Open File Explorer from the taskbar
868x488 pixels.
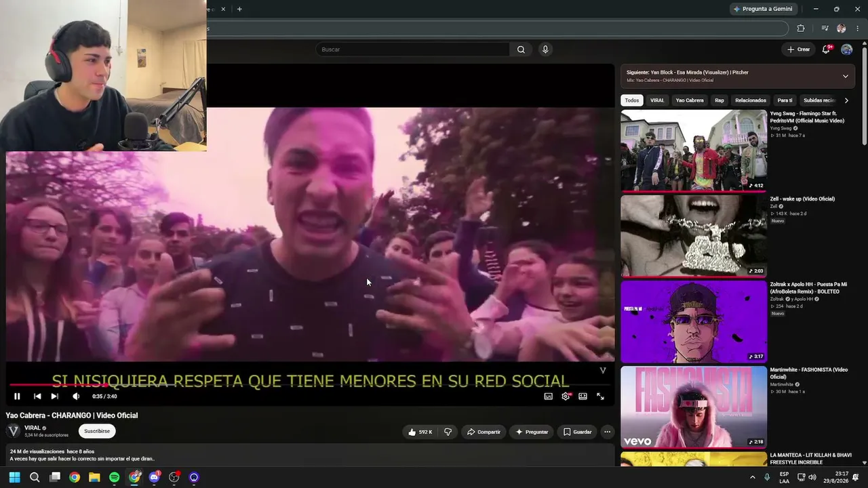pos(94,477)
